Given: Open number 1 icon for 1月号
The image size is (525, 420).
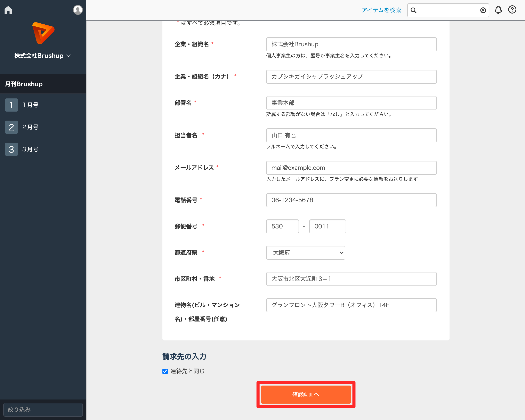Looking at the screenshot, I should [11, 105].
